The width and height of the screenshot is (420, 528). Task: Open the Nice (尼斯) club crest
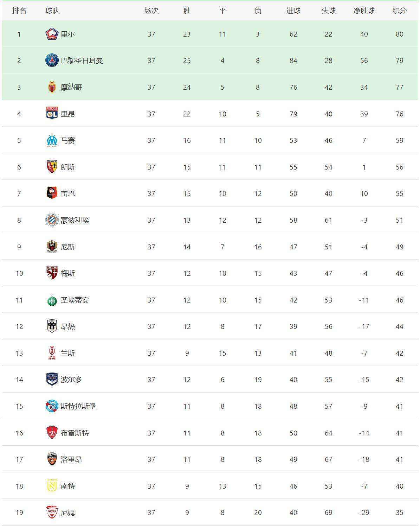pyautogui.click(x=52, y=247)
